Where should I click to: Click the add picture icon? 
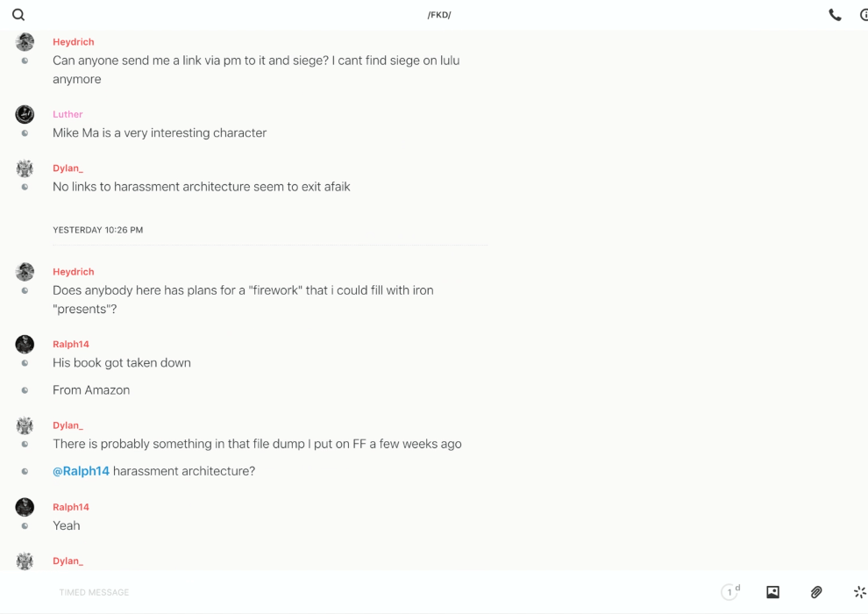click(772, 592)
